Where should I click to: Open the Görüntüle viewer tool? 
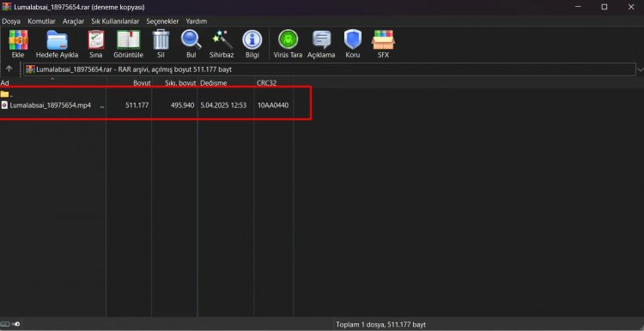point(129,44)
